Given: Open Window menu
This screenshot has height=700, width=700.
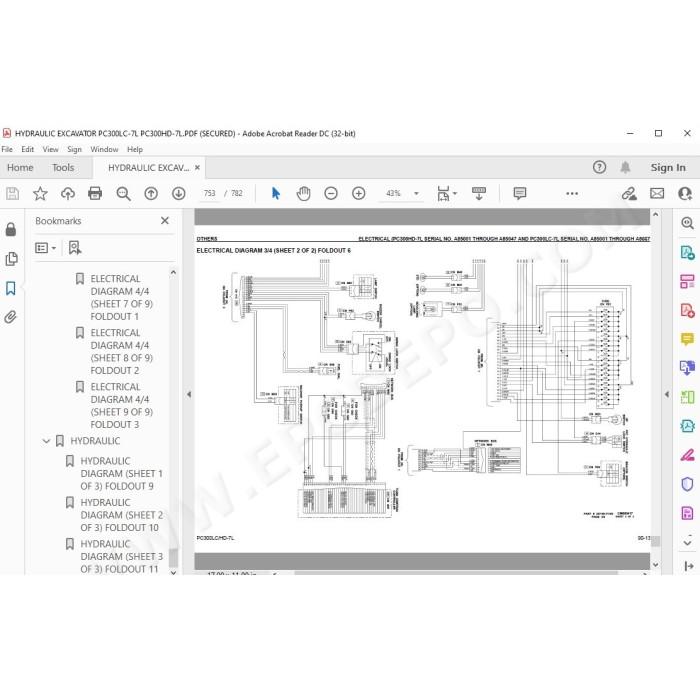Looking at the screenshot, I should coord(104,150).
